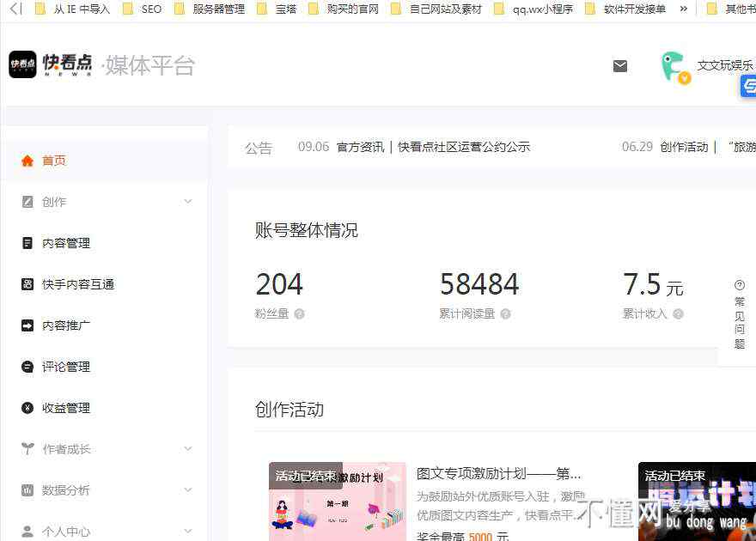Click the 首页 house icon

(27, 161)
